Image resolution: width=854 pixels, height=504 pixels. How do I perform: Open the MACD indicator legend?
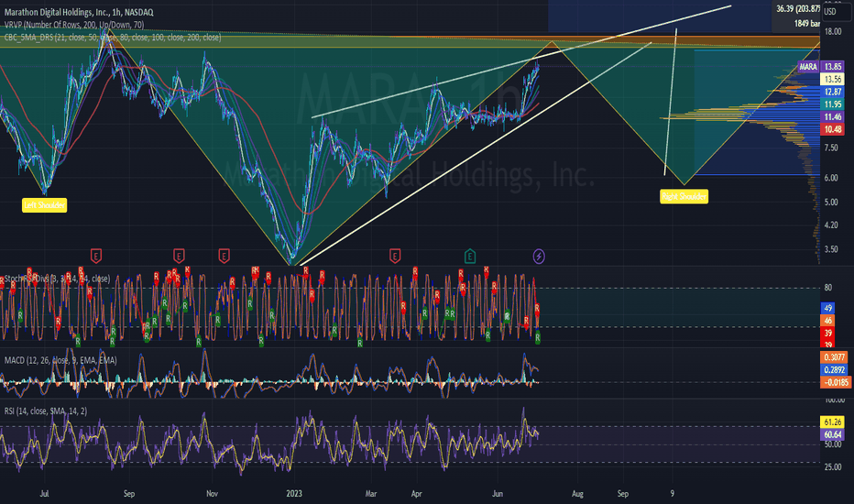pyautogui.click(x=60, y=360)
